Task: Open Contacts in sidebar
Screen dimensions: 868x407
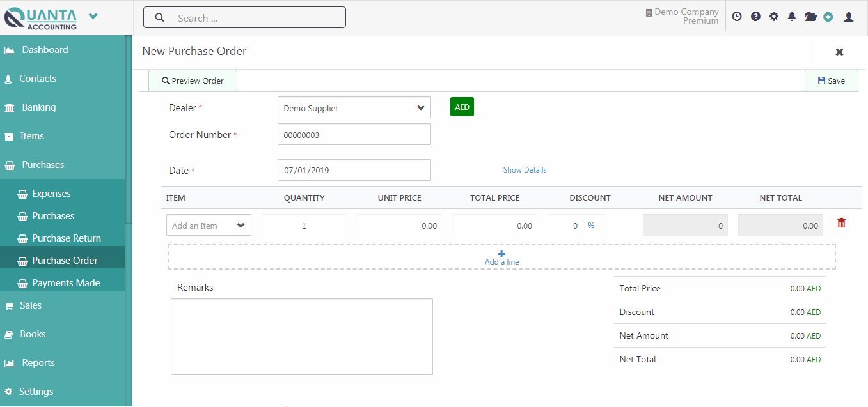Action: (x=63, y=79)
